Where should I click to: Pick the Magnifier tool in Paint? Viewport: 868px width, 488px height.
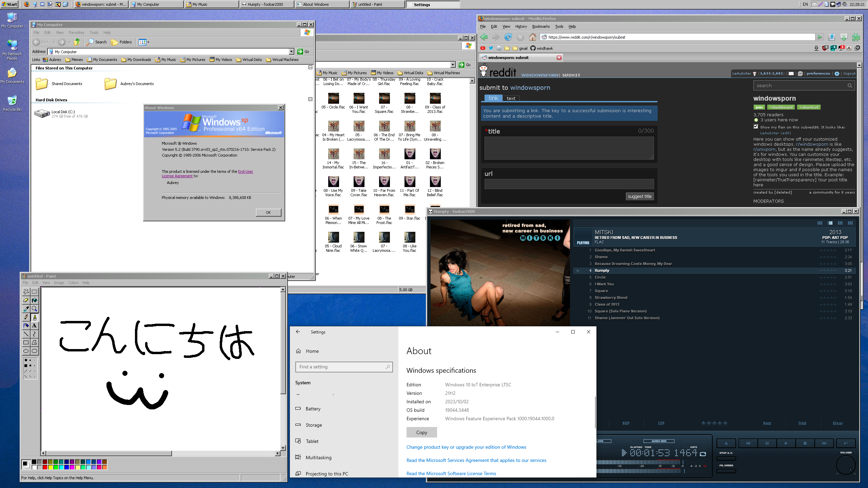point(34,309)
